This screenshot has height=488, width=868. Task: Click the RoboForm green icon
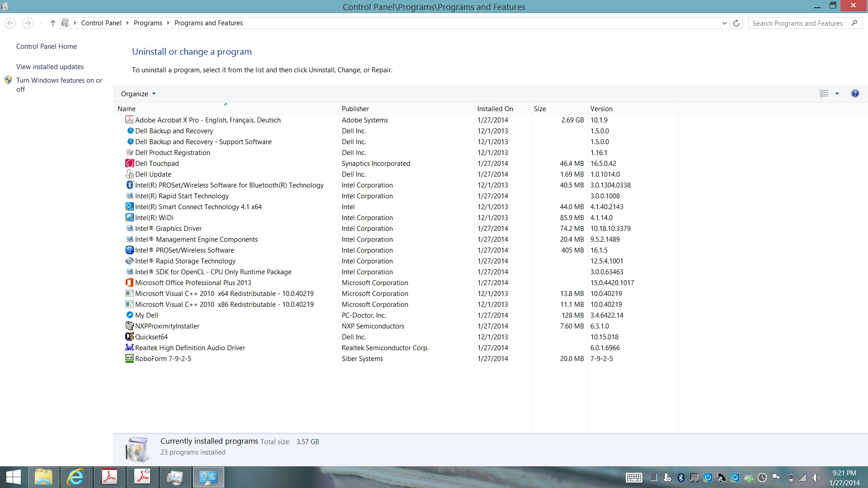pyautogui.click(x=129, y=358)
